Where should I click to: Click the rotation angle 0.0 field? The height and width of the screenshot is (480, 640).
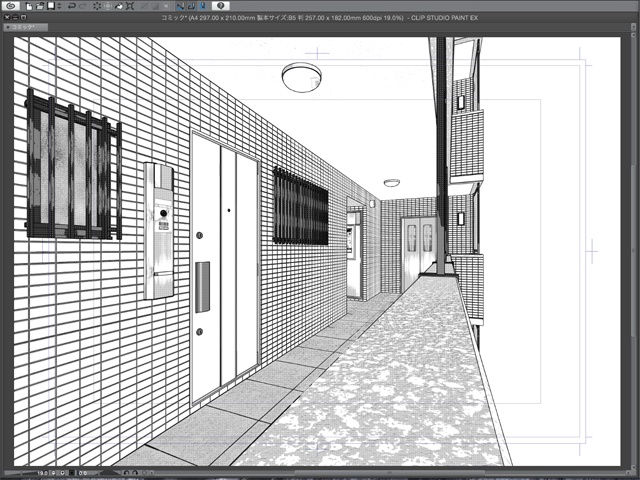coord(83,473)
